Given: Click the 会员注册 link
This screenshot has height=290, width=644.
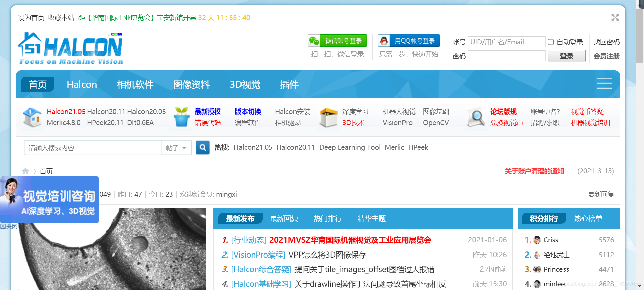Looking at the screenshot, I should click(606, 56).
